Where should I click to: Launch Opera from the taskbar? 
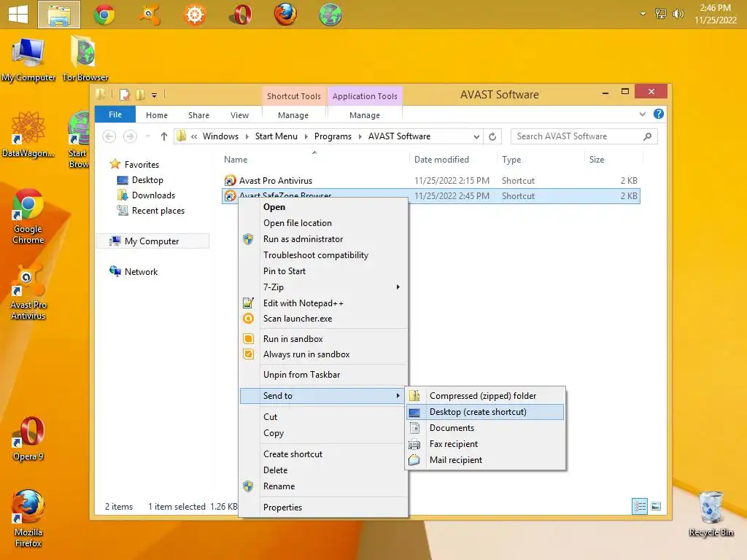(x=241, y=15)
